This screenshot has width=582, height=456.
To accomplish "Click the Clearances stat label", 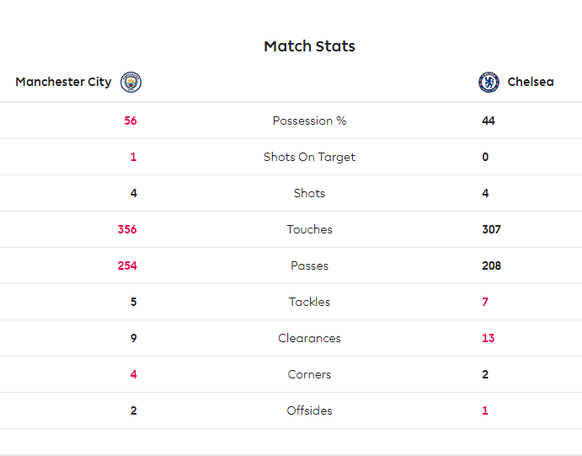I will (x=309, y=338).
